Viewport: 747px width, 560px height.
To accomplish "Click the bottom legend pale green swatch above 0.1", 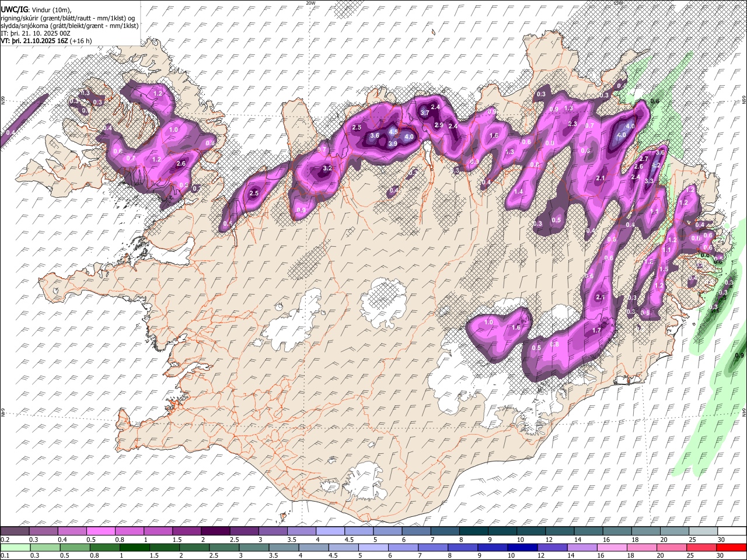I will pyautogui.click(x=15, y=547).
